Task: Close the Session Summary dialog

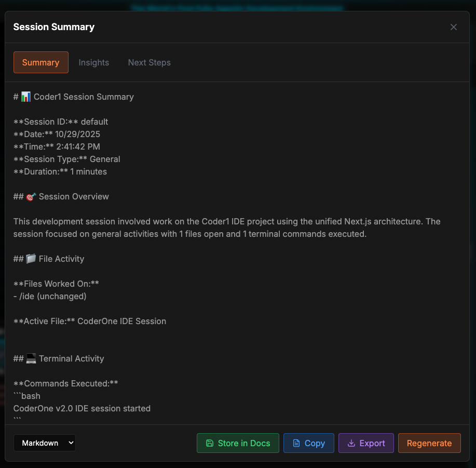Action: point(454,27)
